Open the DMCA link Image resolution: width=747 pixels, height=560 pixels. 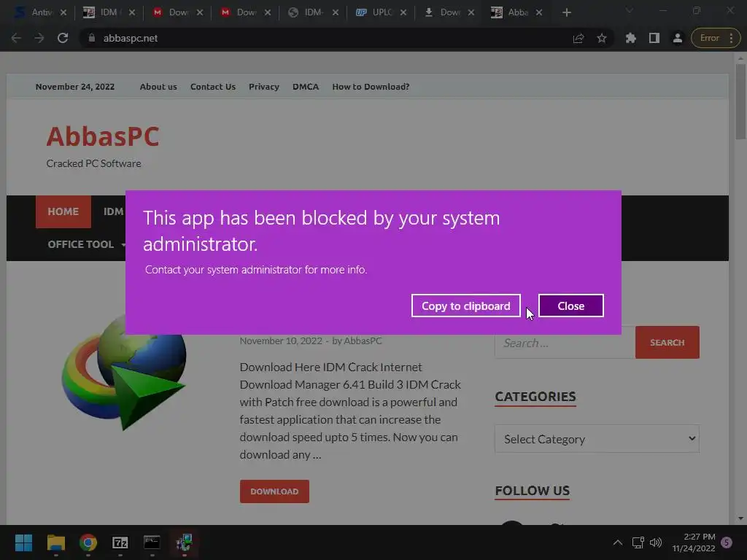(x=306, y=87)
